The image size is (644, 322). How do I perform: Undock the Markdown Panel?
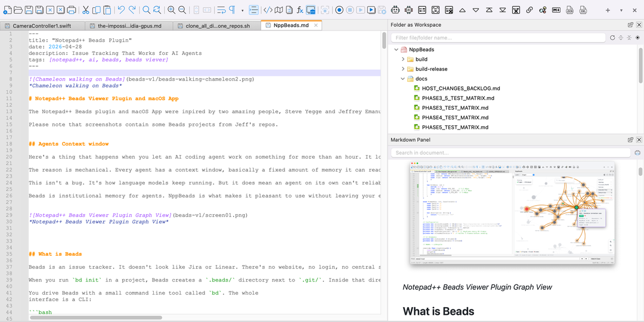pyautogui.click(x=630, y=140)
